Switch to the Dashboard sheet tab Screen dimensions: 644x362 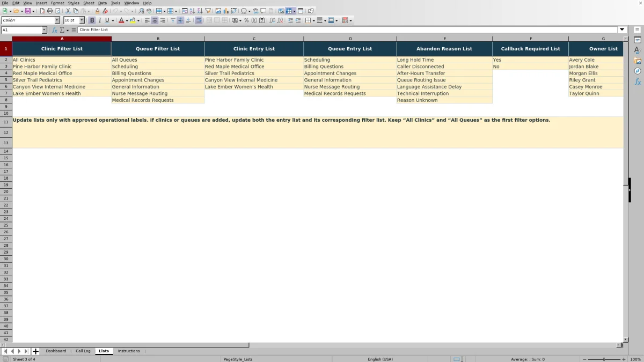[56, 351]
